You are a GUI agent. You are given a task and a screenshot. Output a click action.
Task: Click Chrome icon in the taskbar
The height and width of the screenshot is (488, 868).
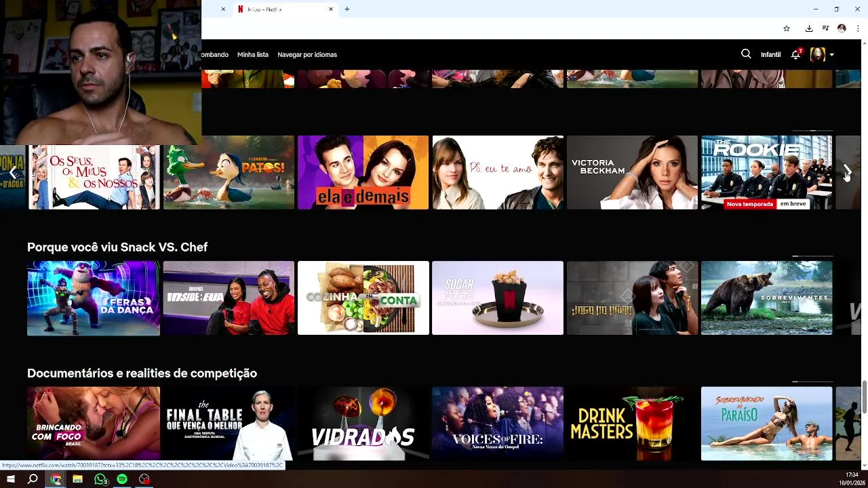[56, 479]
